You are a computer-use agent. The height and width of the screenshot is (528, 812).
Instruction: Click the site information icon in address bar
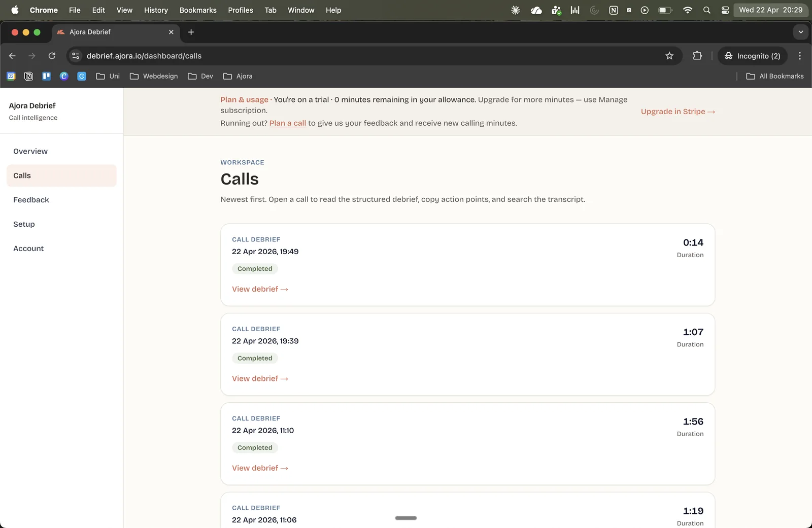point(76,56)
